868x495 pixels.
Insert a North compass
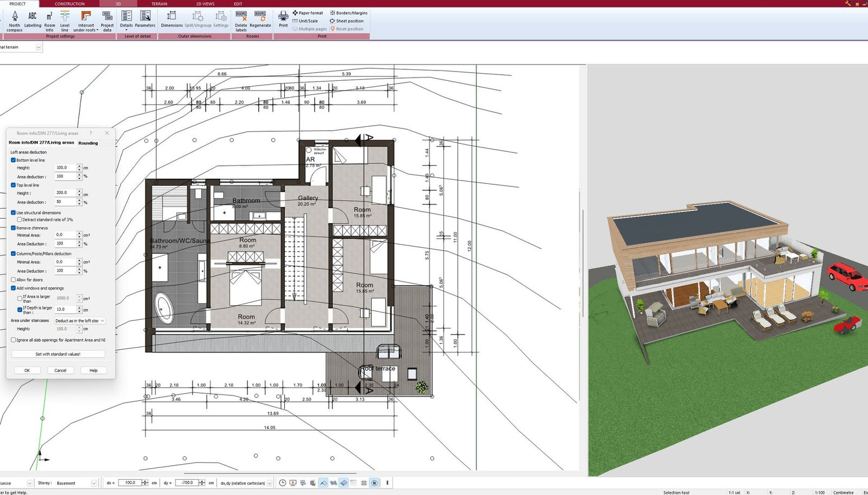click(15, 20)
